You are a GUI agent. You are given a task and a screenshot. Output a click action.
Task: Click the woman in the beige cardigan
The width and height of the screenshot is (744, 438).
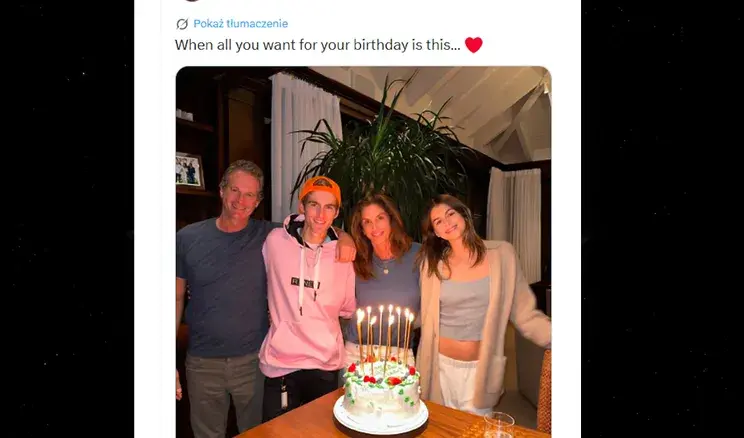[x=479, y=304]
